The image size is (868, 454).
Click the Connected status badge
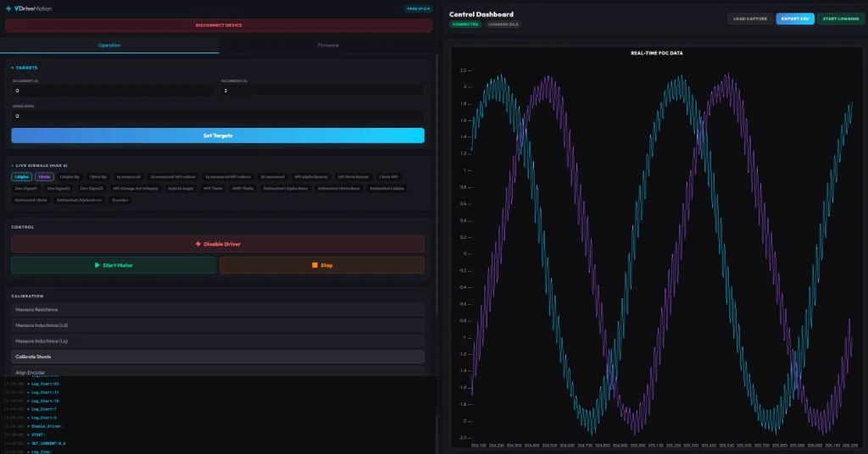pos(465,25)
